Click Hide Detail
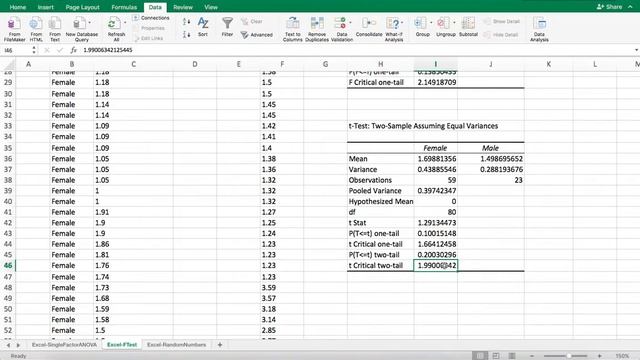Viewport: 640px width, 360px height. click(x=501, y=35)
